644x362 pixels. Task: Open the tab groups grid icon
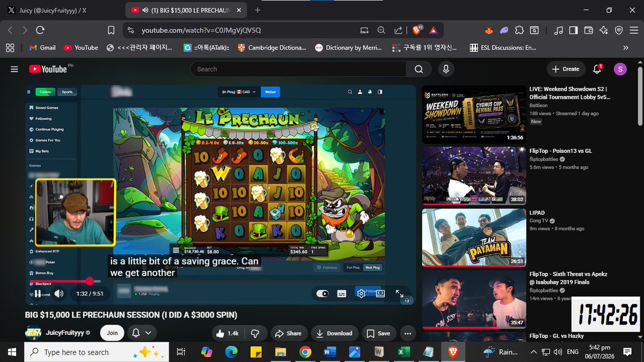10,48
